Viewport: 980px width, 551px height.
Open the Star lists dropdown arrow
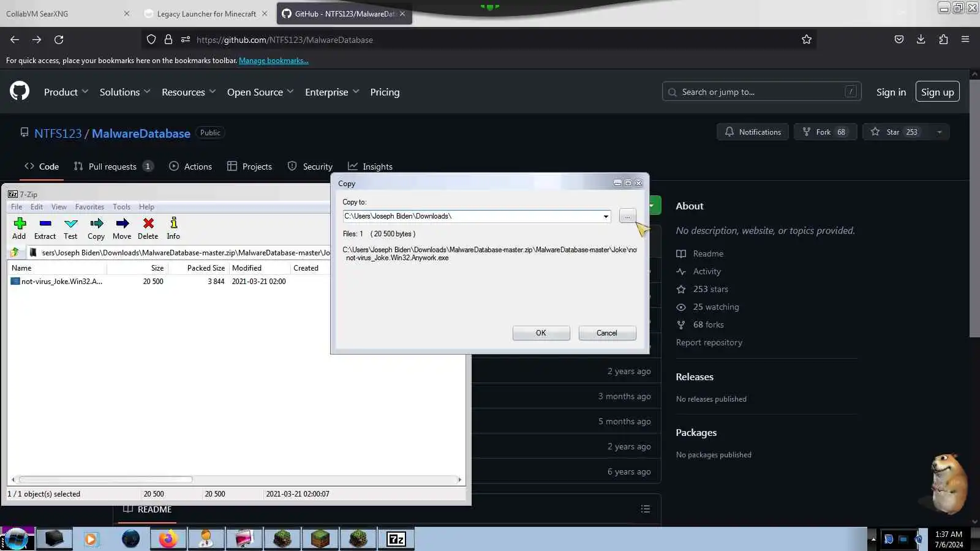(939, 132)
